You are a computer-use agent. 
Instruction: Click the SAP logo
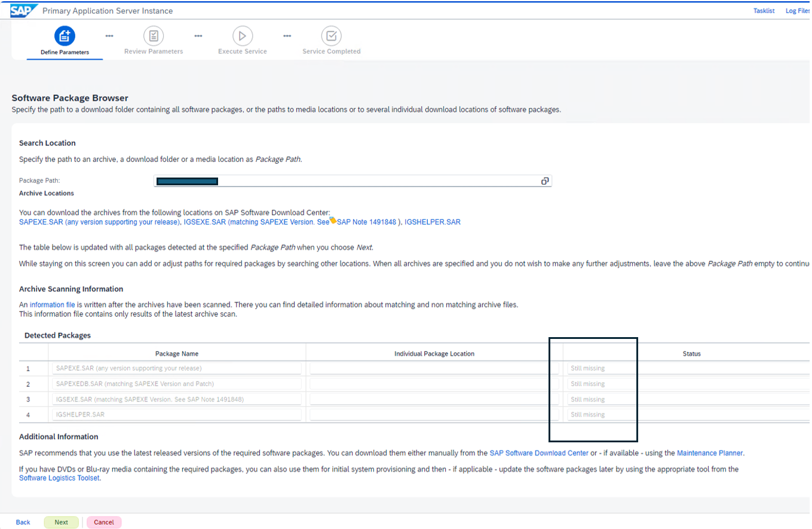click(24, 10)
